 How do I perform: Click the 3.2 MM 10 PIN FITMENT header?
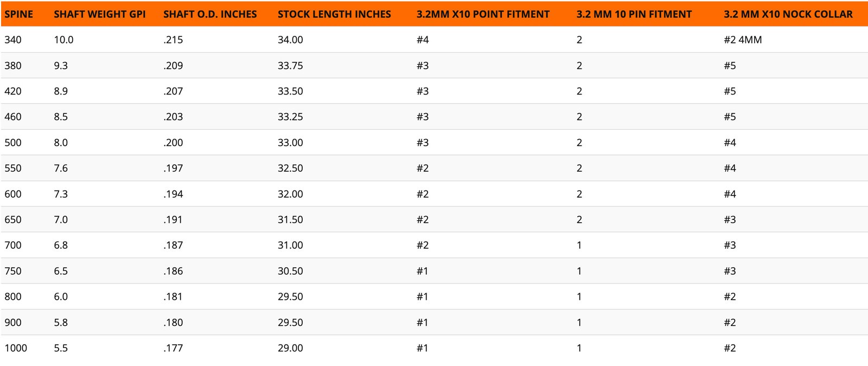coord(634,15)
